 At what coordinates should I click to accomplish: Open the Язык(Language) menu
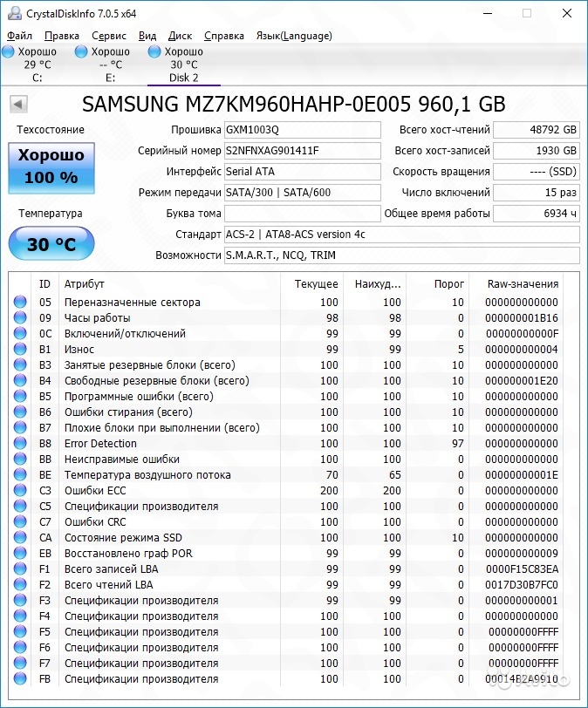(x=294, y=36)
